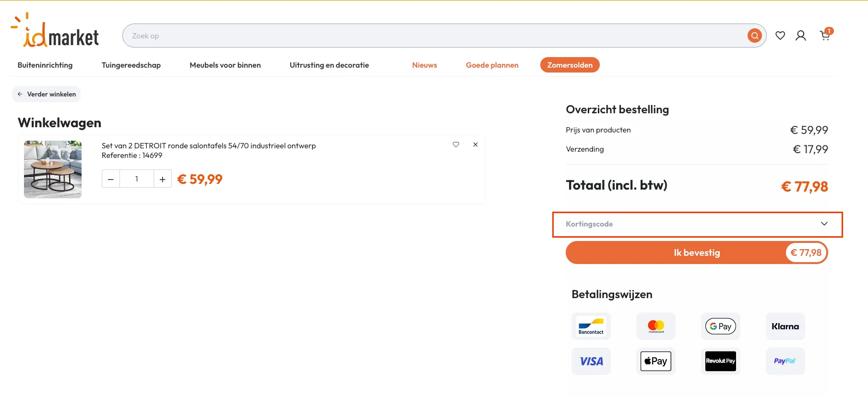
Task: Confirm order with Ik bevestig button
Action: coord(697,253)
